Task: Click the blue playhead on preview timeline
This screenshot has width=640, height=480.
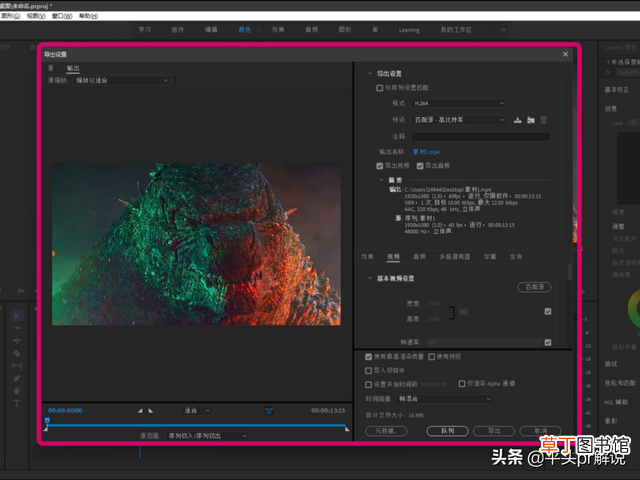Action: coord(47,421)
